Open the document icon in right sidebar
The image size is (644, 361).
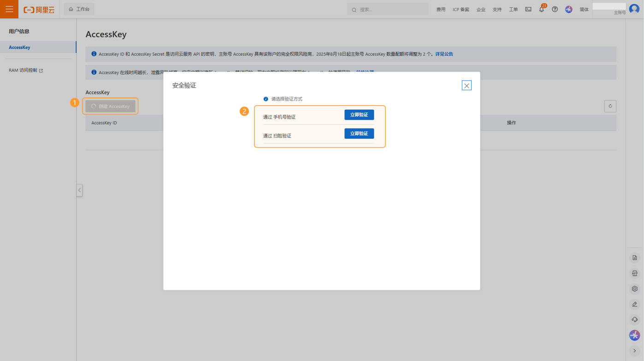click(635, 258)
